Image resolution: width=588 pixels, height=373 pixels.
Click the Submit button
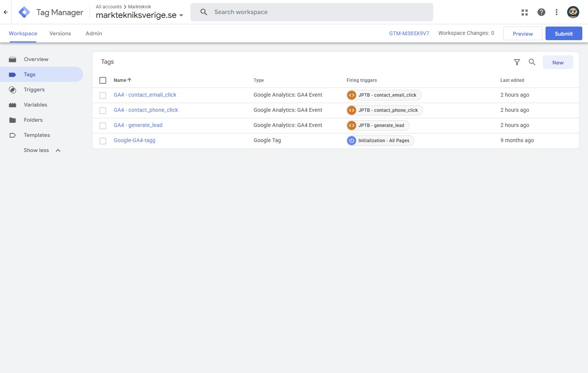pyautogui.click(x=564, y=33)
